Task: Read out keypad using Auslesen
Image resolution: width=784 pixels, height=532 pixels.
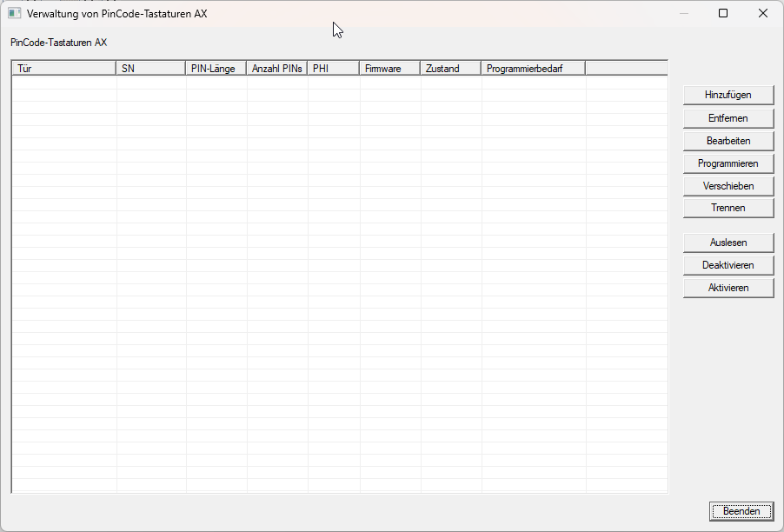Action: 728,243
